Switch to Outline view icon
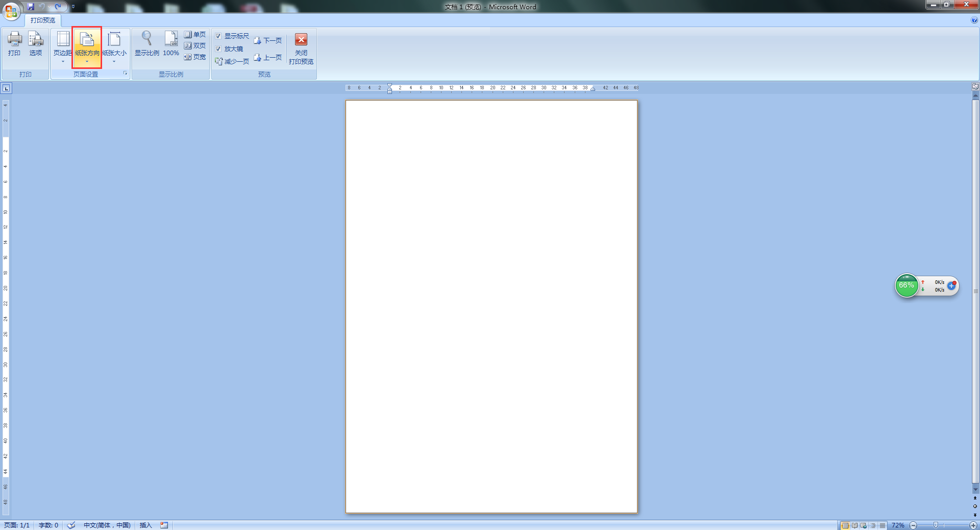The width and height of the screenshot is (980, 530). tap(873, 525)
